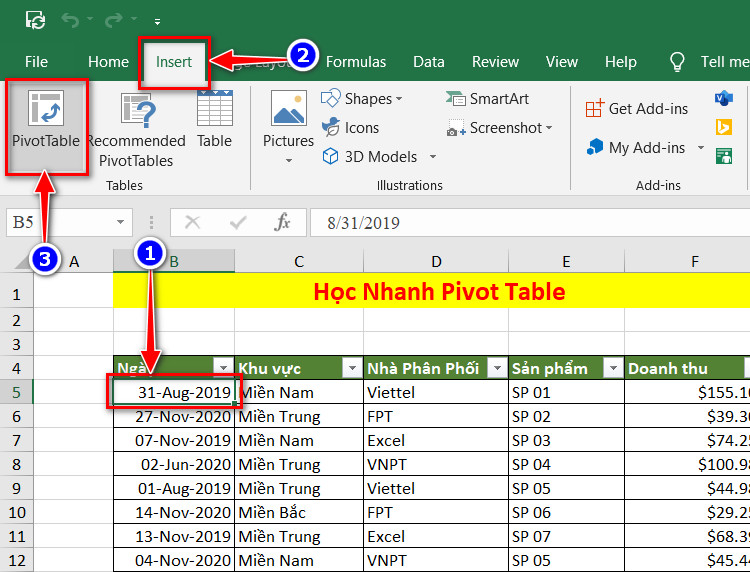The width and height of the screenshot is (750, 572).
Task: Select row 8 header
Action: (17, 464)
